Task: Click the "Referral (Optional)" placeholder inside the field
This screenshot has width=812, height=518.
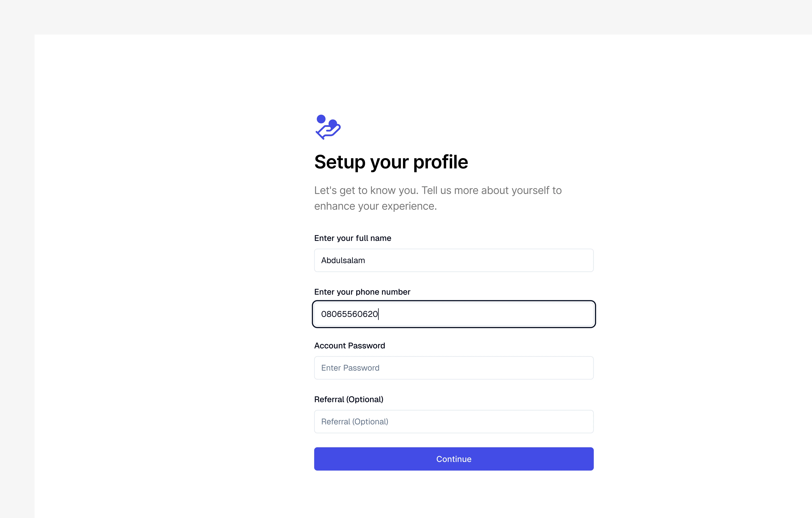Action: click(x=354, y=422)
